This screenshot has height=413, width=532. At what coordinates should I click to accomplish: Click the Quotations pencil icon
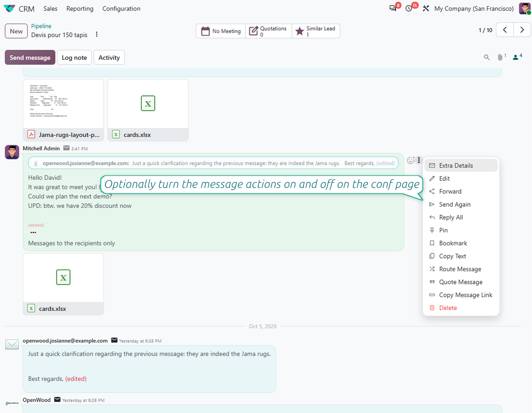tap(253, 31)
